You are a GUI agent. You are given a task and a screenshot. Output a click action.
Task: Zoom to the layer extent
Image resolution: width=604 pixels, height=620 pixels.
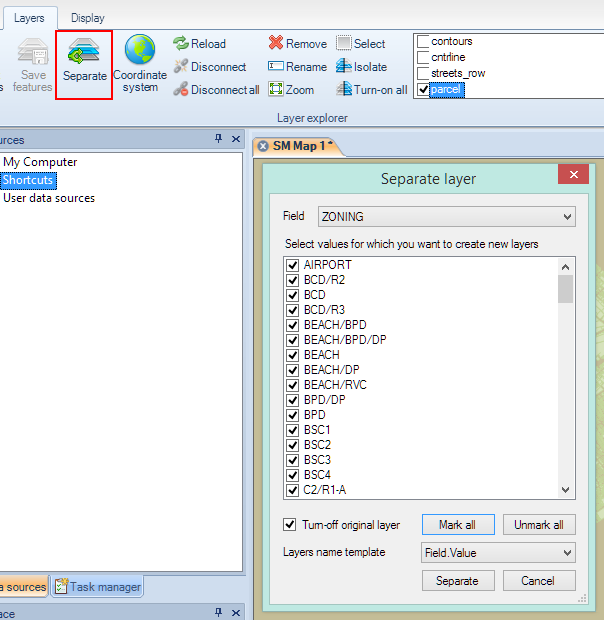click(x=276, y=90)
